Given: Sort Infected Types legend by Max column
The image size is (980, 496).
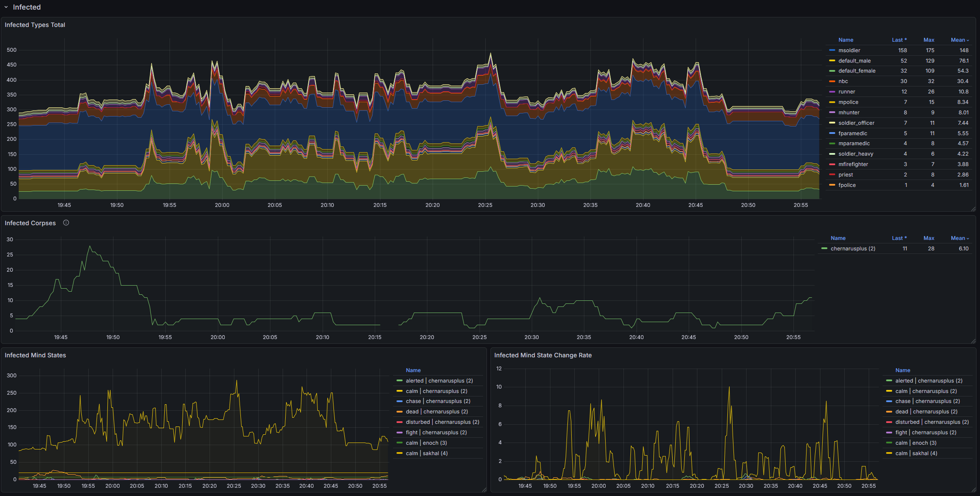Looking at the screenshot, I should 929,40.
